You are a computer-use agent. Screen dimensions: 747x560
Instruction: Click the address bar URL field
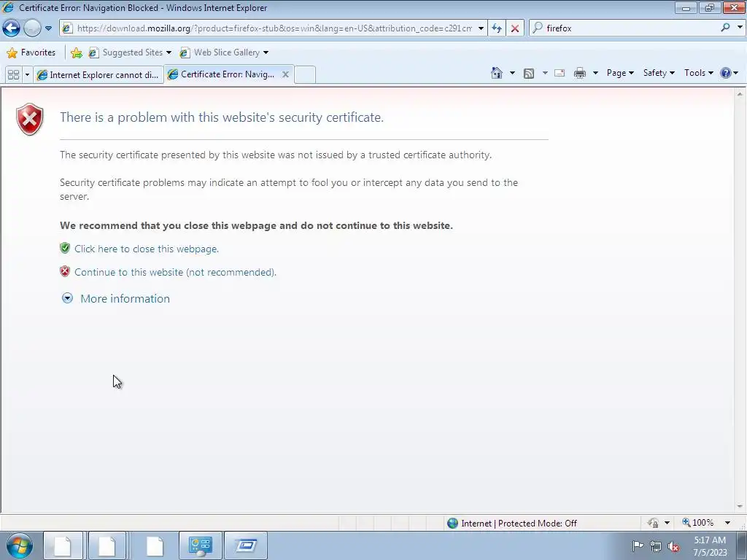click(x=274, y=28)
